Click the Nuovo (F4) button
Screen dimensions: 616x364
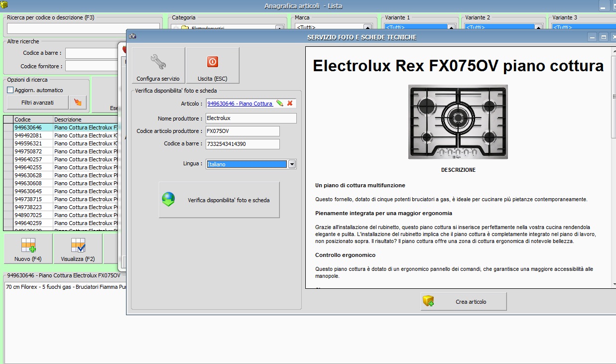point(28,248)
